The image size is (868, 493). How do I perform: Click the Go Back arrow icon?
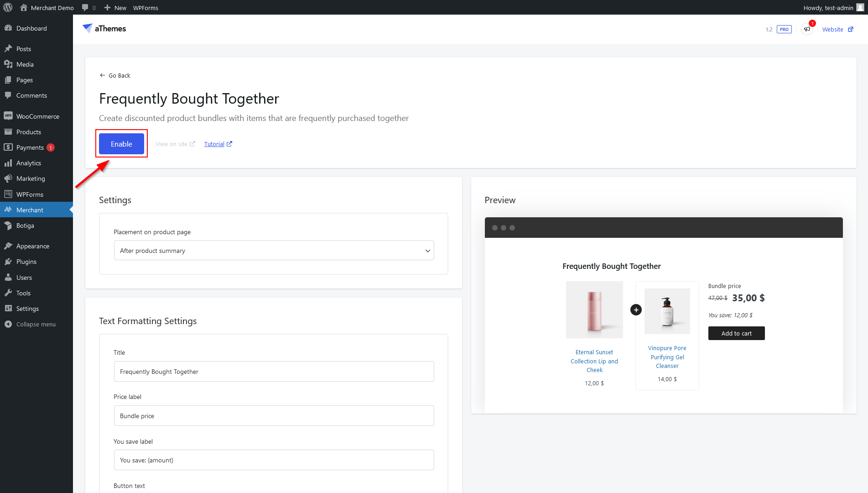click(102, 75)
